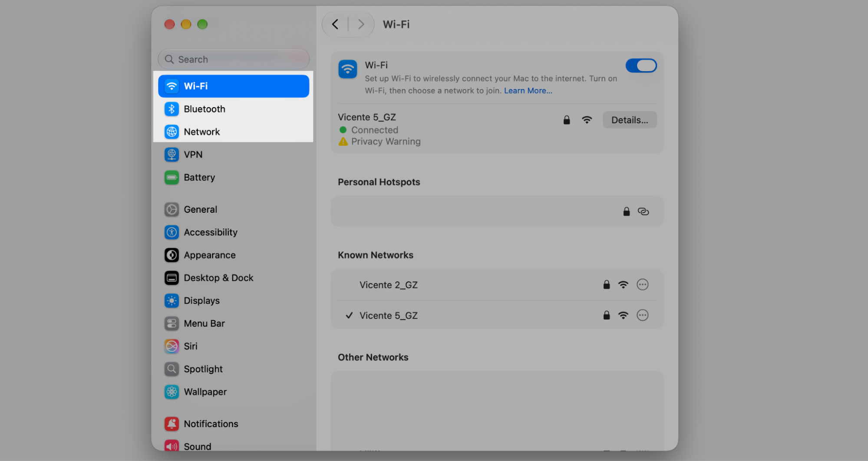
Task: Click the yellow privacy warning triangle icon
Action: tap(343, 142)
